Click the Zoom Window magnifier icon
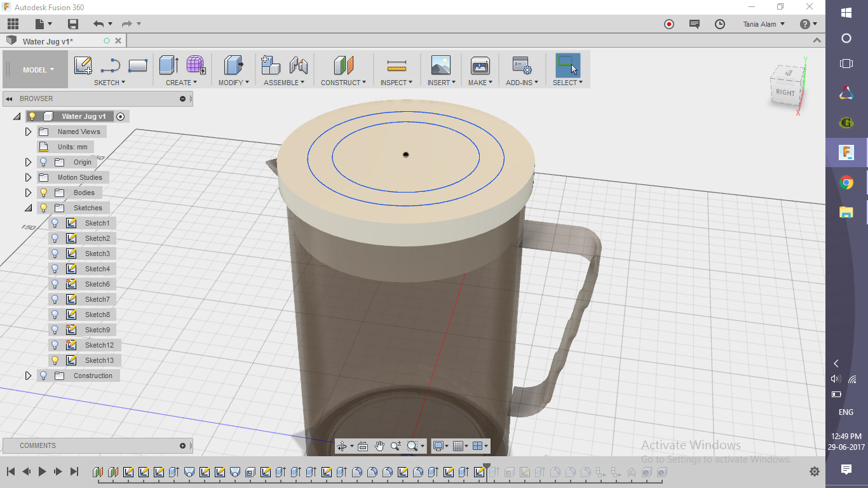Image resolution: width=868 pixels, height=488 pixels. [412, 446]
